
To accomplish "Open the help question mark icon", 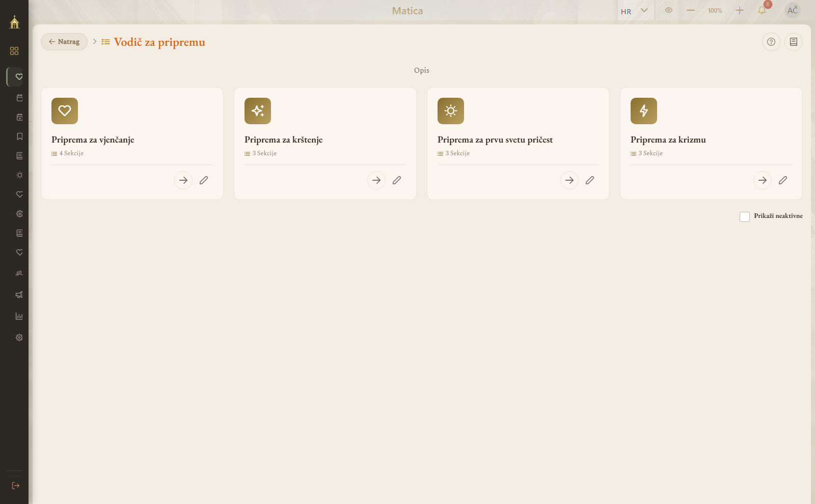I will [x=771, y=42].
